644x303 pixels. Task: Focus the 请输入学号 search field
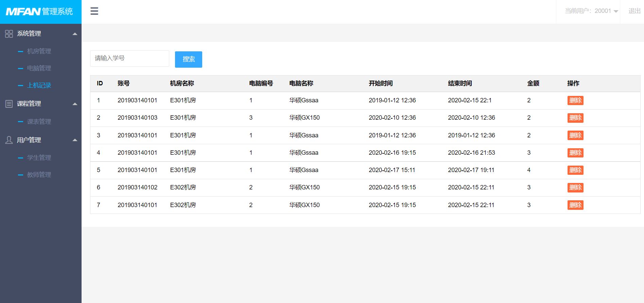tap(129, 58)
